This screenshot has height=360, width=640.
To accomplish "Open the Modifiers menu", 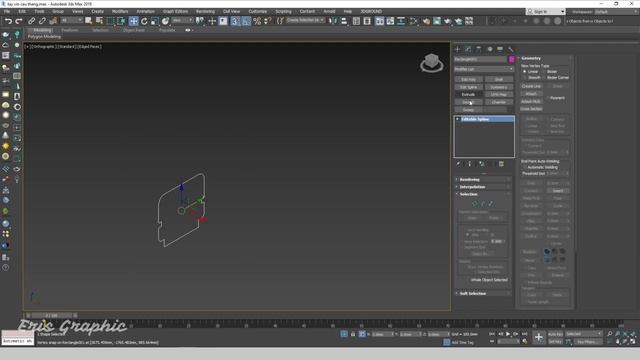I will point(120,11).
